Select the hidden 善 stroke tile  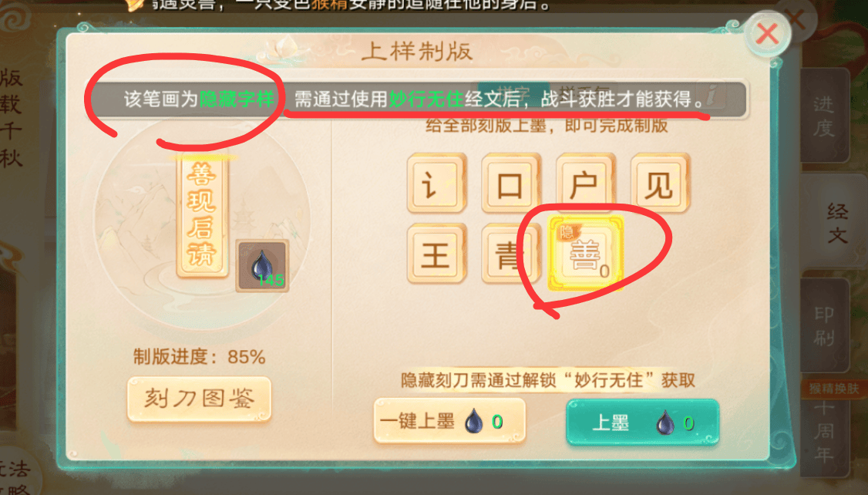pos(586,254)
